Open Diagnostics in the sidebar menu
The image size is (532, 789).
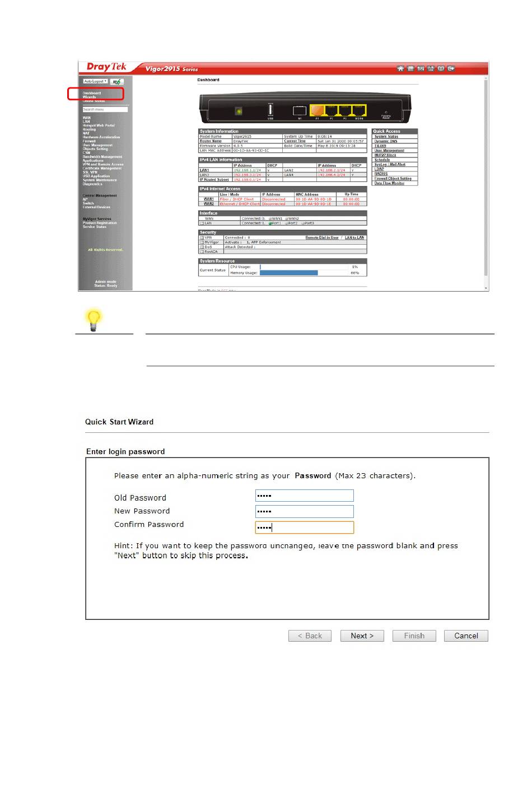point(92,184)
